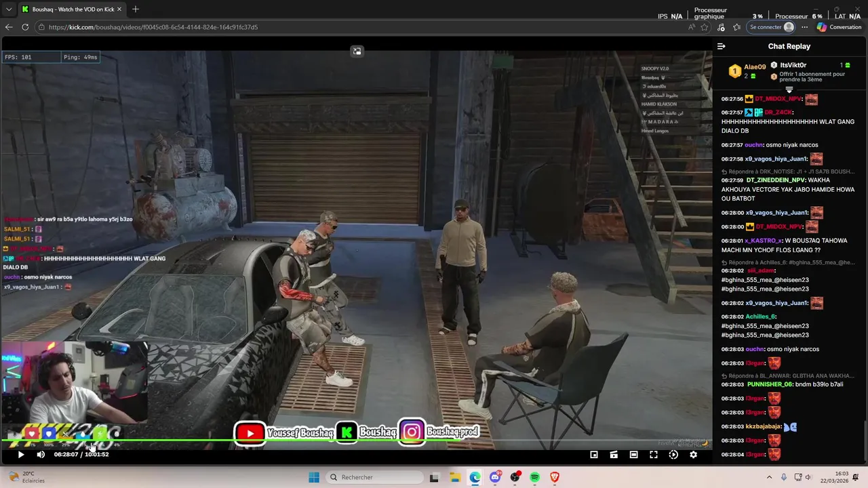Collapse the Chat Replay panel
Viewport: 868px width, 488px height.
click(x=721, y=46)
